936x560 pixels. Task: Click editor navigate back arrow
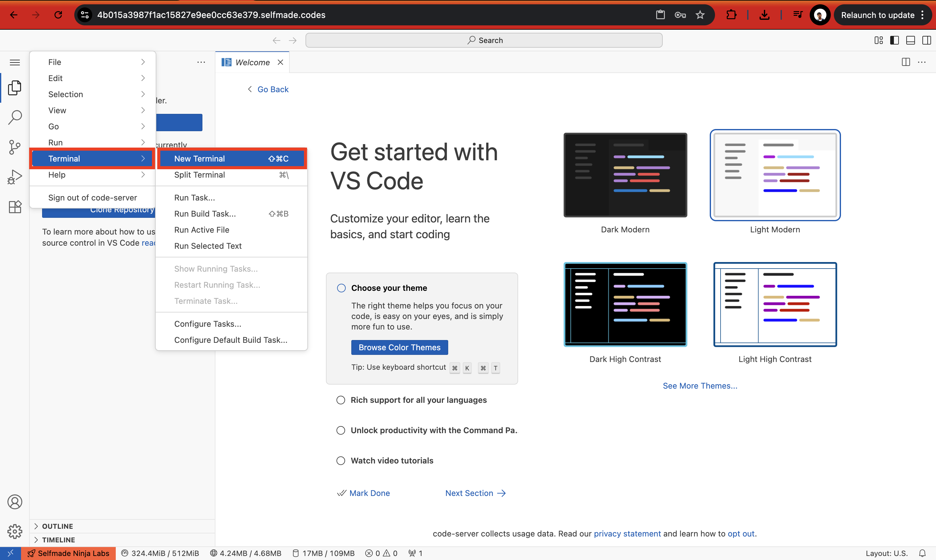click(x=276, y=41)
